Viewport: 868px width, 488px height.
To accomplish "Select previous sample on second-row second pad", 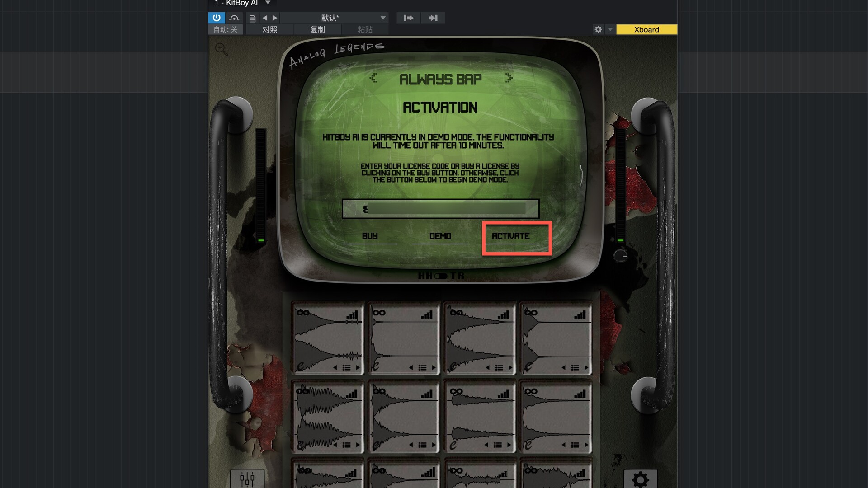I will [410, 445].
